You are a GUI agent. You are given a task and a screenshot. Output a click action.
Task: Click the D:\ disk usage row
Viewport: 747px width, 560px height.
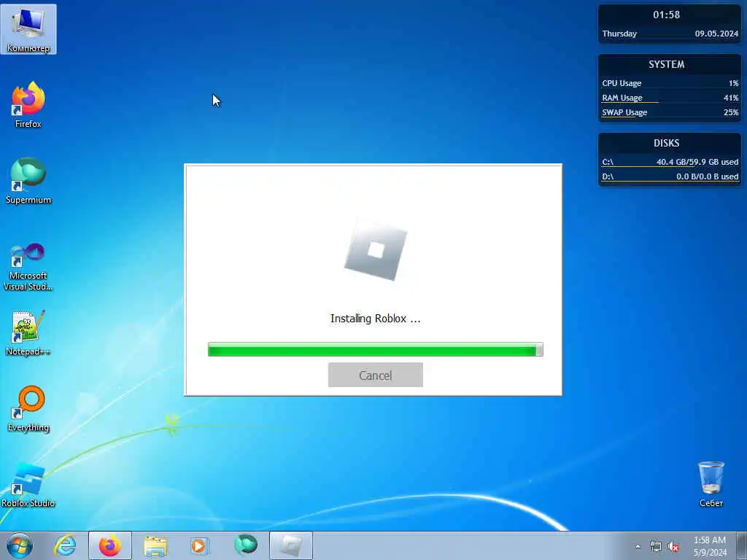670,176
